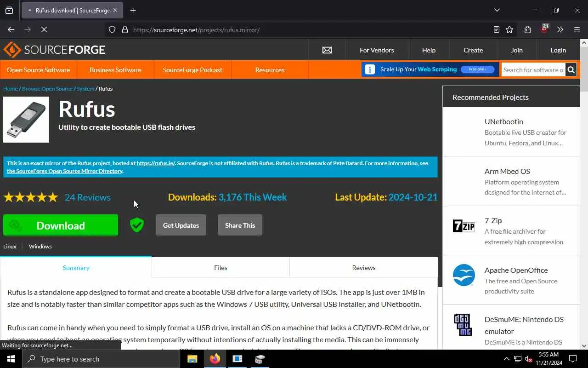Open the Firefox hamburger menu
Screen dimensions: 588x368
point(577,29)
